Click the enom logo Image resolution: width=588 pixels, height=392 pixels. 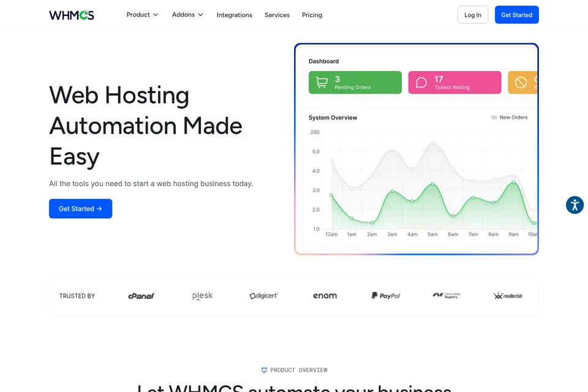[325, 296]
